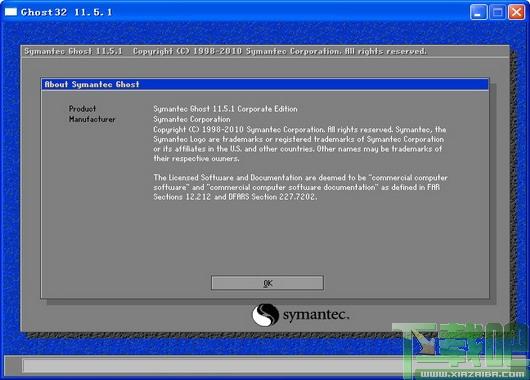Click the symantec wordmark text beside logo
530x380 pixels.
(x=316, y=315)
